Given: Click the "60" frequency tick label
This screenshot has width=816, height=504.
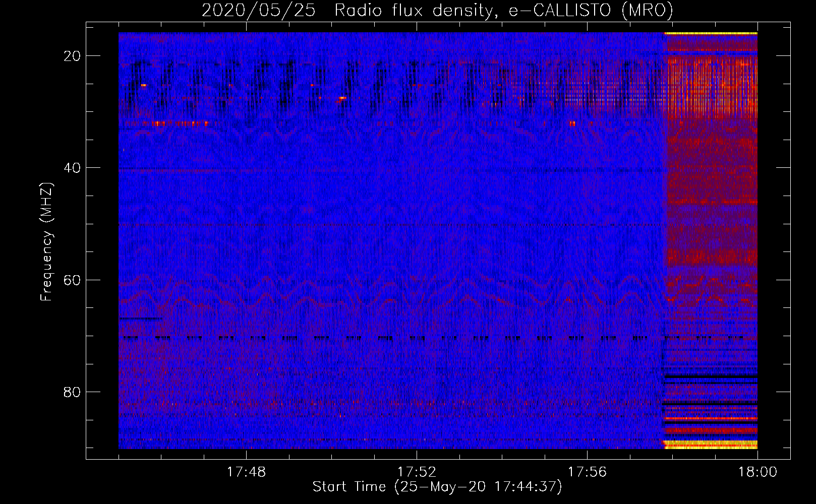Looking at the screenshot, I should pos(73,280).
